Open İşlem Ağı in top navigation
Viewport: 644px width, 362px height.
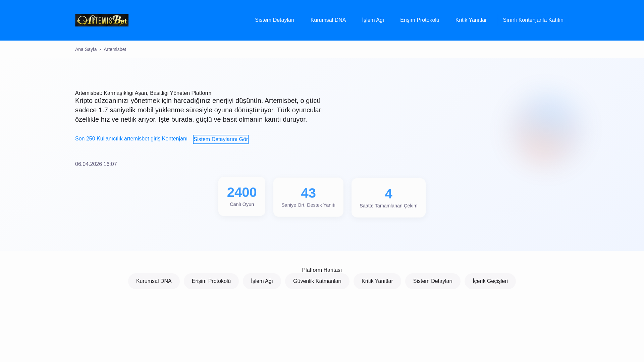tap(373, 20)
